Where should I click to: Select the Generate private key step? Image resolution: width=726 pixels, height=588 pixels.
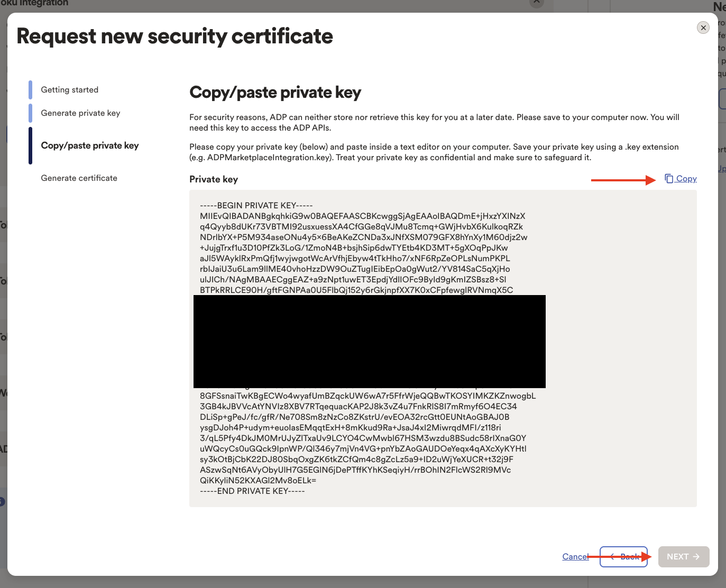click(x=80, y=113)
